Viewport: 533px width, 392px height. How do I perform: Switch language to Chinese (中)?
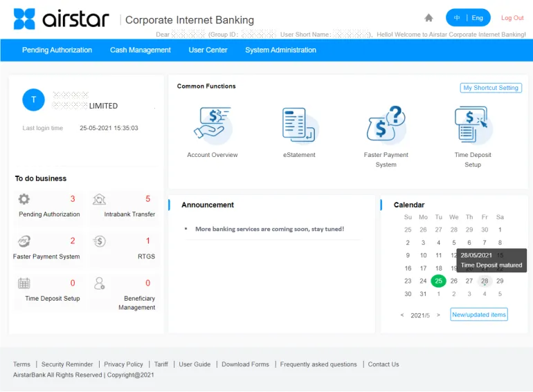click(x=457, y=18)
